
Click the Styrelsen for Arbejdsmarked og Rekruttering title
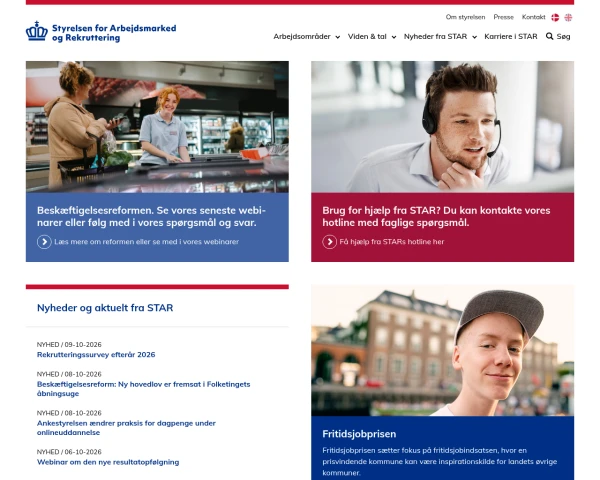(114, 33)
